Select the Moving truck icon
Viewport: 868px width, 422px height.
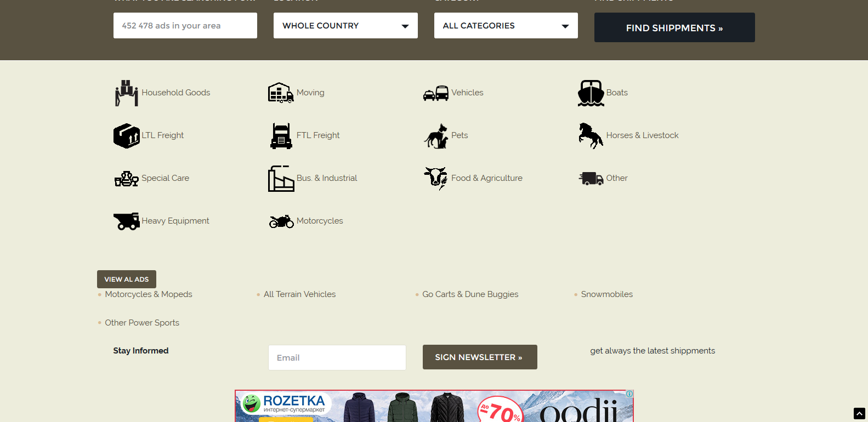[x=281, y=93]
